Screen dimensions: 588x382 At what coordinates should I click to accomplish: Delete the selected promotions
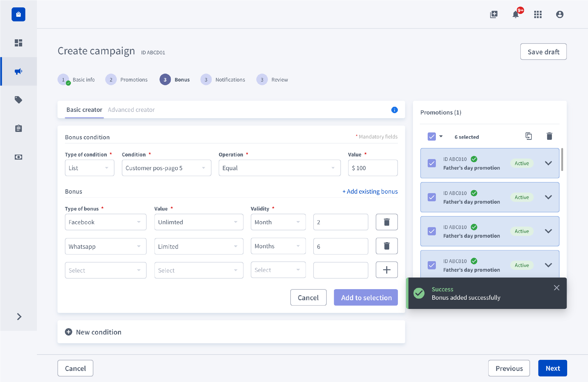(x=549, y=136)
